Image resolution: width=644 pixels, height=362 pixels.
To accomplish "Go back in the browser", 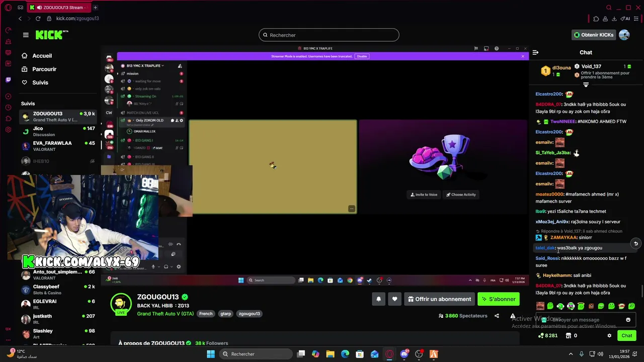I will pyautogui.click(x=20, y=19).
